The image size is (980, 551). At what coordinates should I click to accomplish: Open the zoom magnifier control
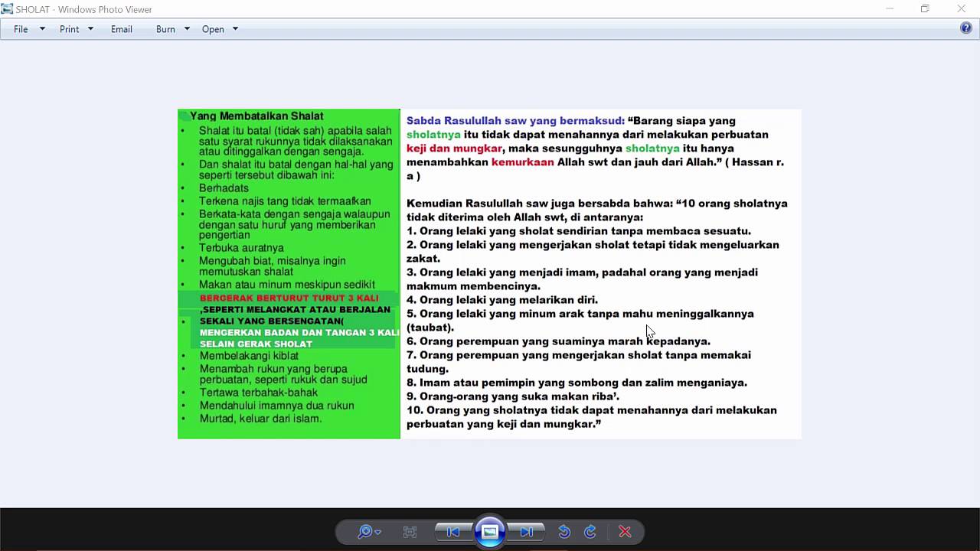point(369,532)
